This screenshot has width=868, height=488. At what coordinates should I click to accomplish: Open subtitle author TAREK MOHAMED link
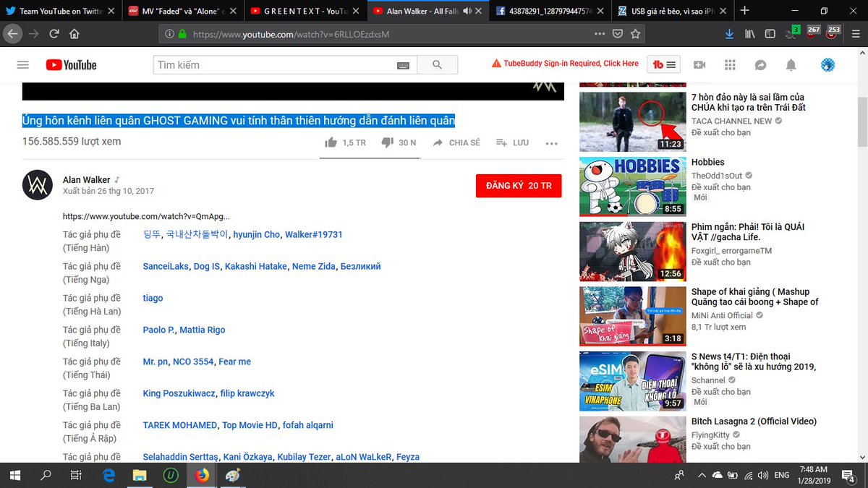pyautogui.click(x=179, y=425)
